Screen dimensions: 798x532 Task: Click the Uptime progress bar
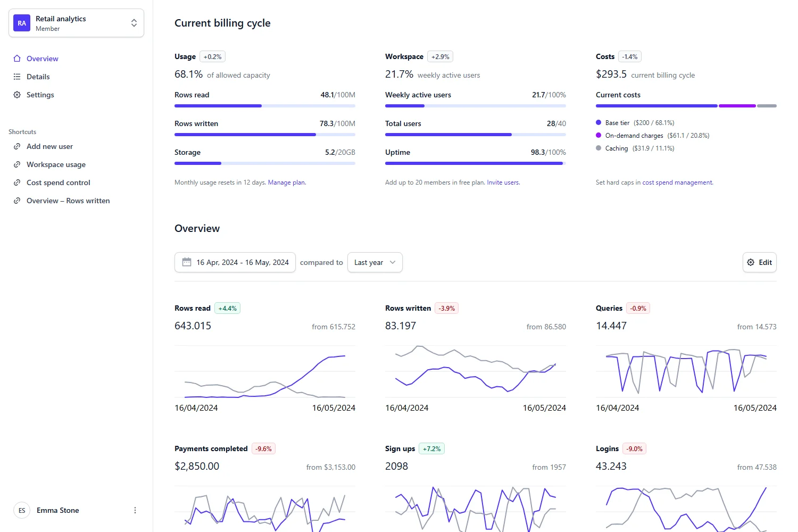coord(476,163)
